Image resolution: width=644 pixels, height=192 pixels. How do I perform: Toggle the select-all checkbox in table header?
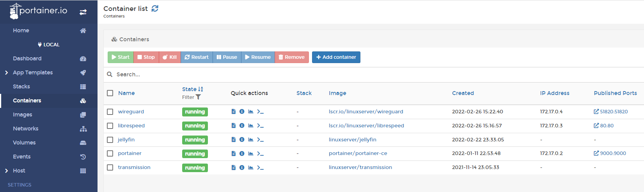tap(110, 93)
